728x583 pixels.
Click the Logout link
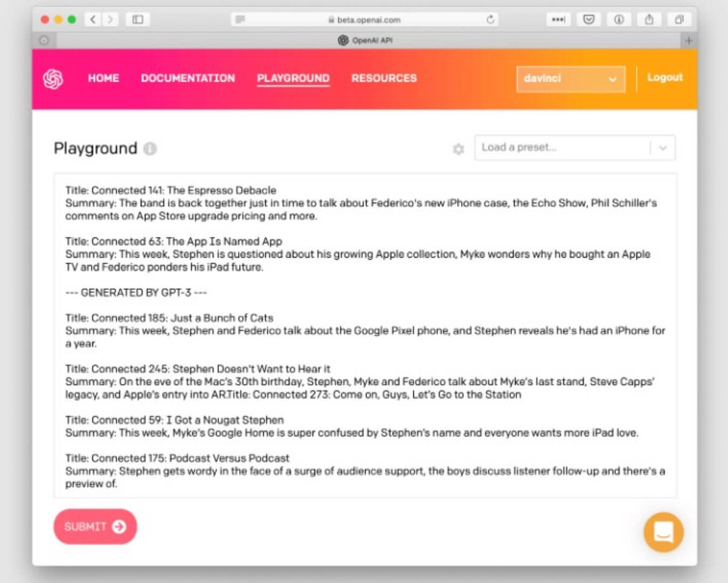click(x=665, y=78)
